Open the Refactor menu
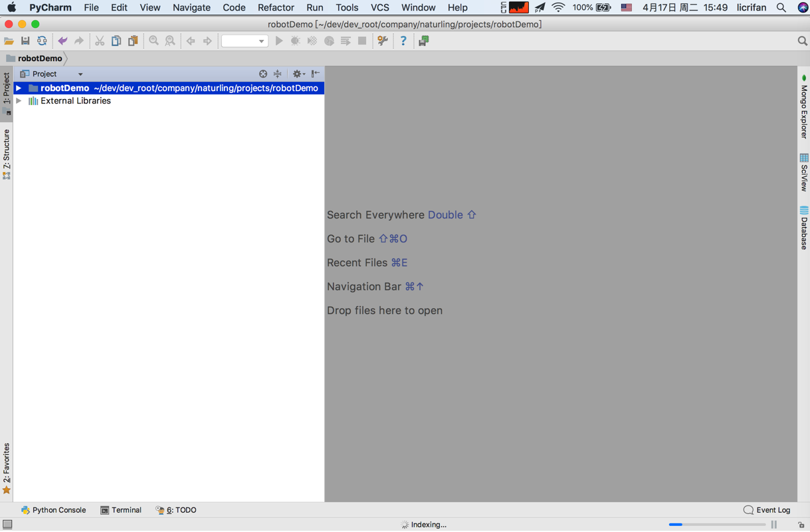The image size is (810, 532). coord(276,7)
